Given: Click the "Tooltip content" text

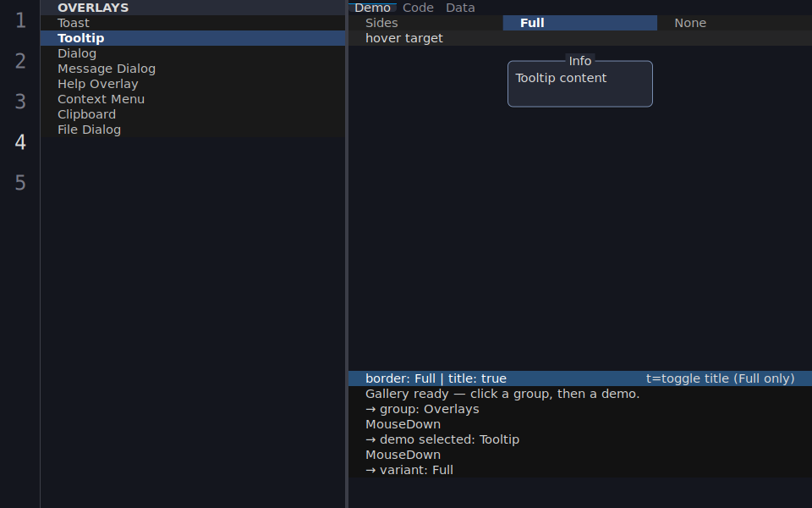Looking at the screenshot, I should pyautogui.click(x=561, y=78).
